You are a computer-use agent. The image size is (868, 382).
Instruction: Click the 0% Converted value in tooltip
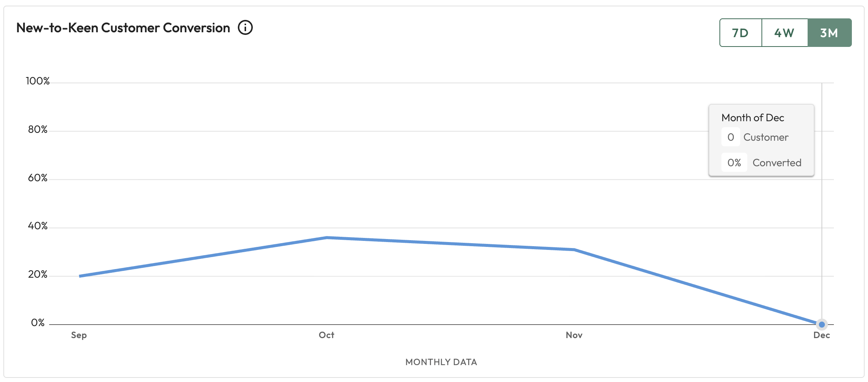734,163
